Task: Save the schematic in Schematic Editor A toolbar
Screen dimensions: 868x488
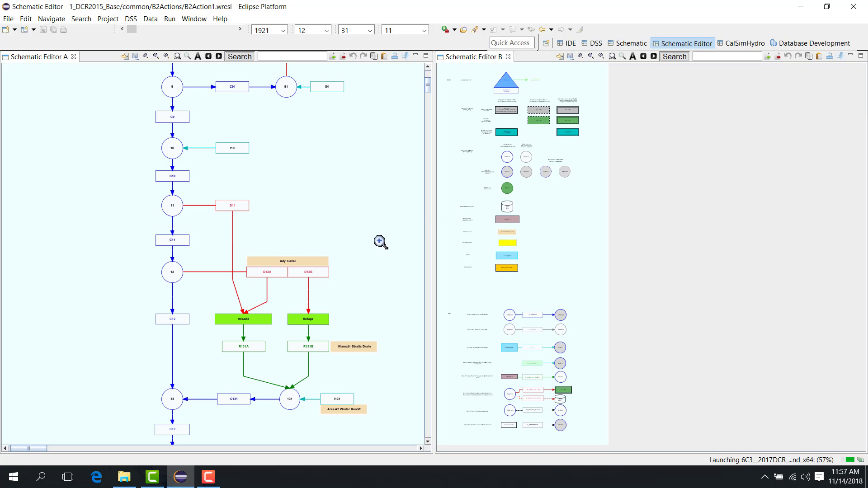Action: [135, 56]
